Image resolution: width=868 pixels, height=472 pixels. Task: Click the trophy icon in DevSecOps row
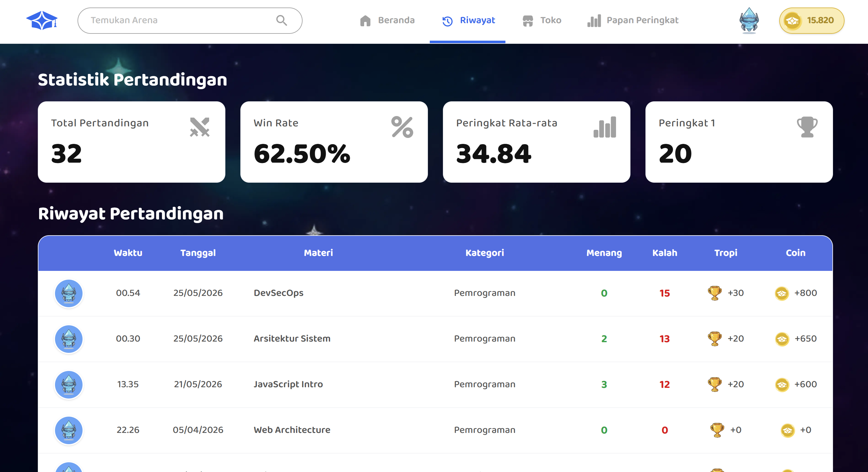(x=714, y=293)
